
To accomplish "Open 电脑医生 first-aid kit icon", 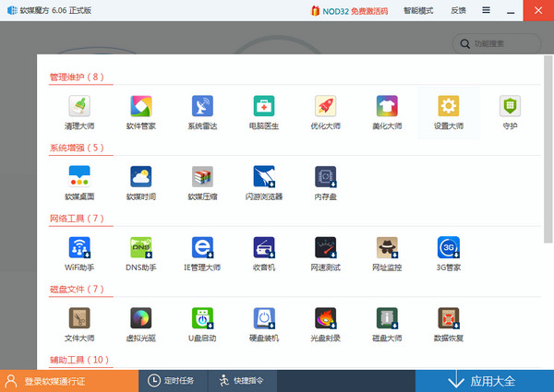I will click(x=264, y=113).
